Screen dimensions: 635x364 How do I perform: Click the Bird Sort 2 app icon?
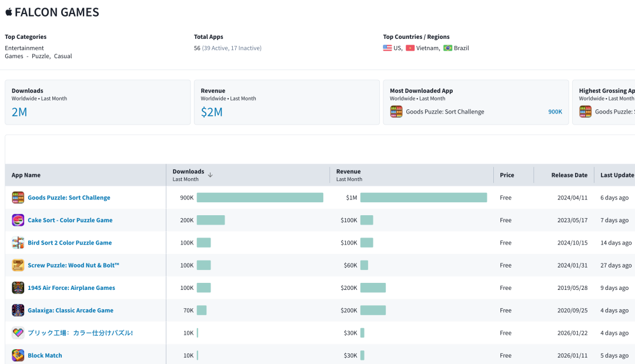pos(18,242)
